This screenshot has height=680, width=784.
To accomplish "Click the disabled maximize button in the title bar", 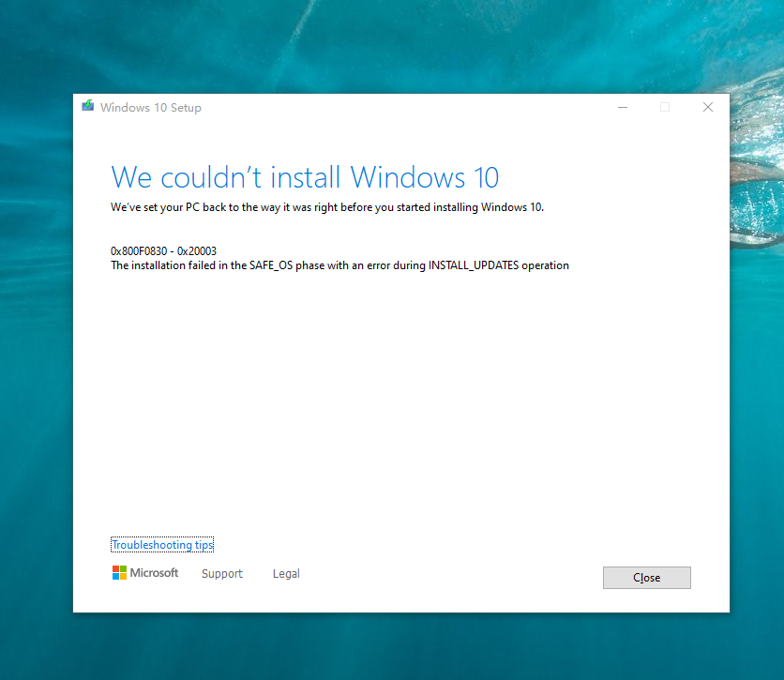I will coord(665,107).
